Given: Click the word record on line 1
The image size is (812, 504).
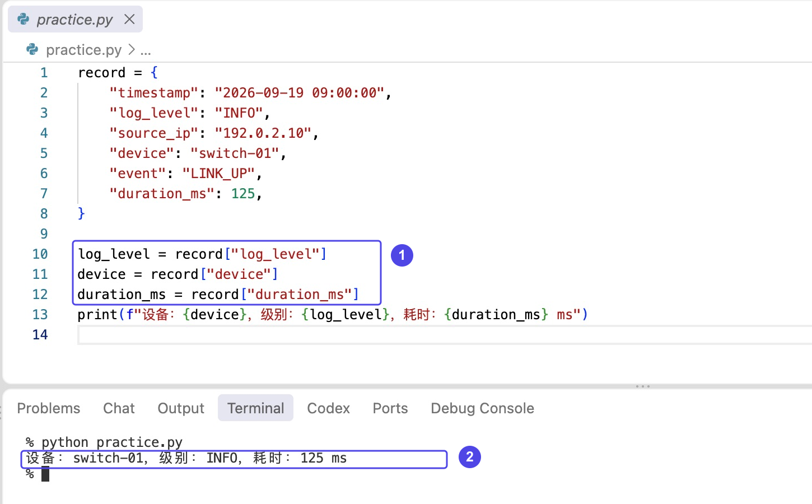Looking at the screenshot, I should [x=102, y=73].
